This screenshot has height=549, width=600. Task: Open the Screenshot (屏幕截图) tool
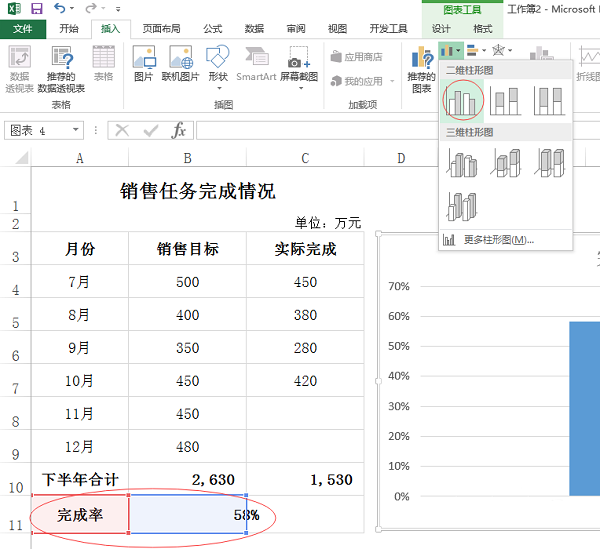pos(299,69)
